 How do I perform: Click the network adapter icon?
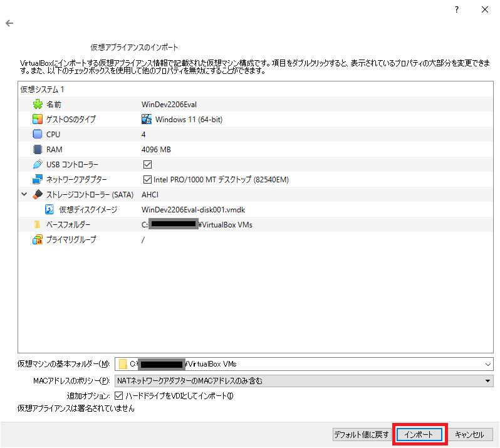[38, 179]
